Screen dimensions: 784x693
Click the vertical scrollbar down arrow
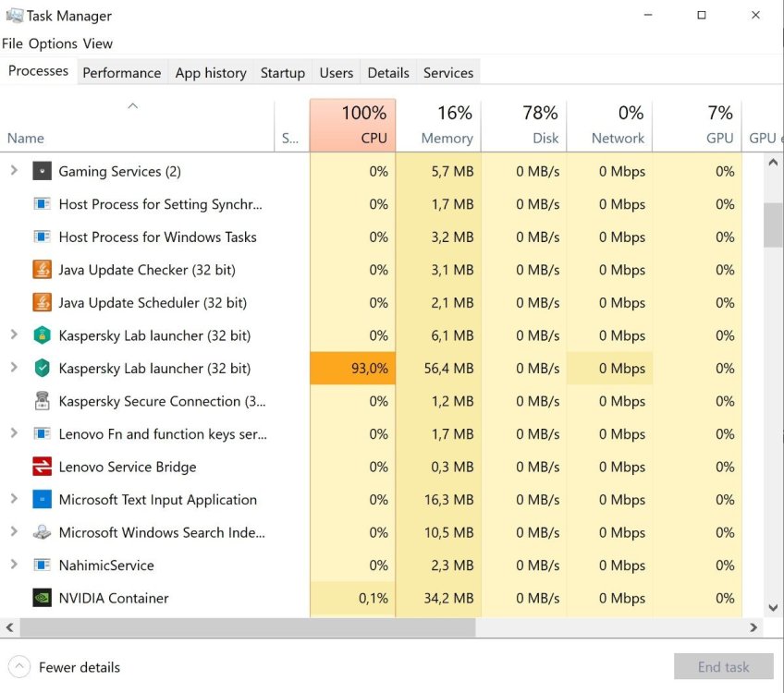[773, 608]
